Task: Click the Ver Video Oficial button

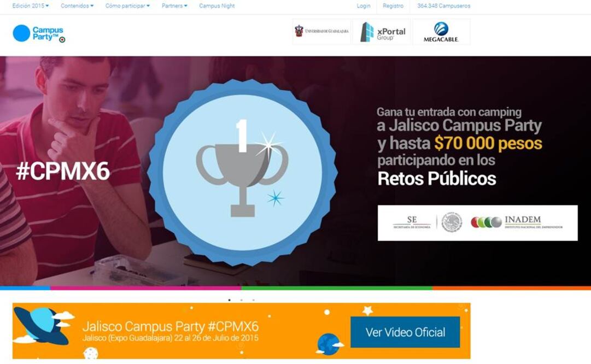Action: click(x=405, y=332)
